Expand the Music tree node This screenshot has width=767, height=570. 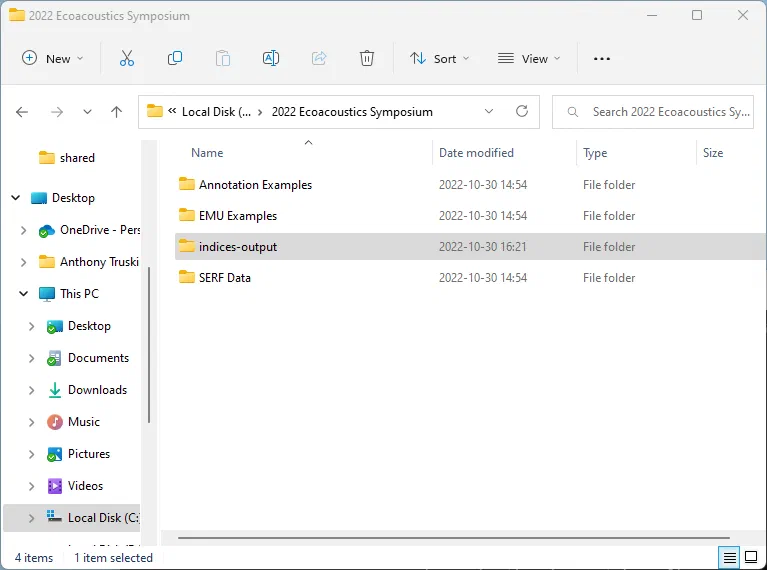point(31,422)
